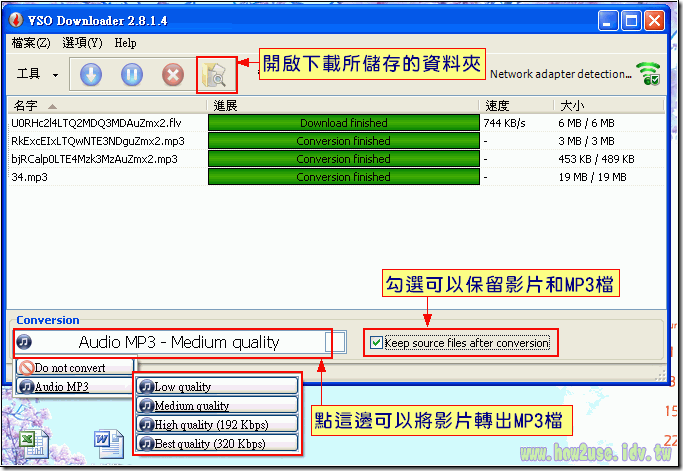This screenshot has height=471, width=683.
Task: Click the conversion profile dropdown arrow button
Action: [336, 342]
